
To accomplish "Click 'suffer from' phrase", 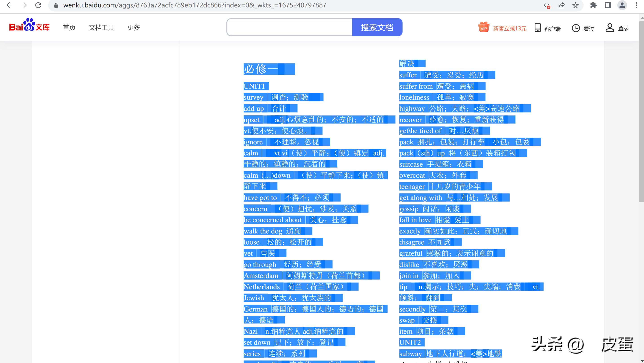I will [416, 86].
